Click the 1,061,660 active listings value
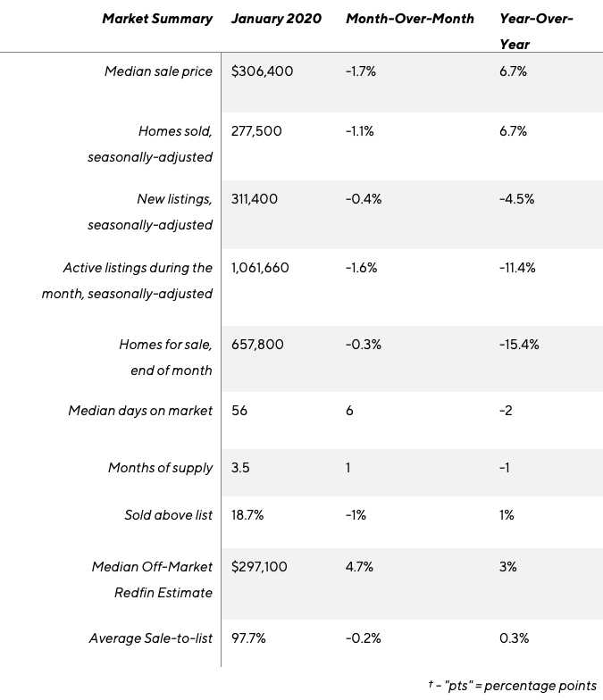The width and height of the screenshot is (603, 700). [x=260, y=267]
